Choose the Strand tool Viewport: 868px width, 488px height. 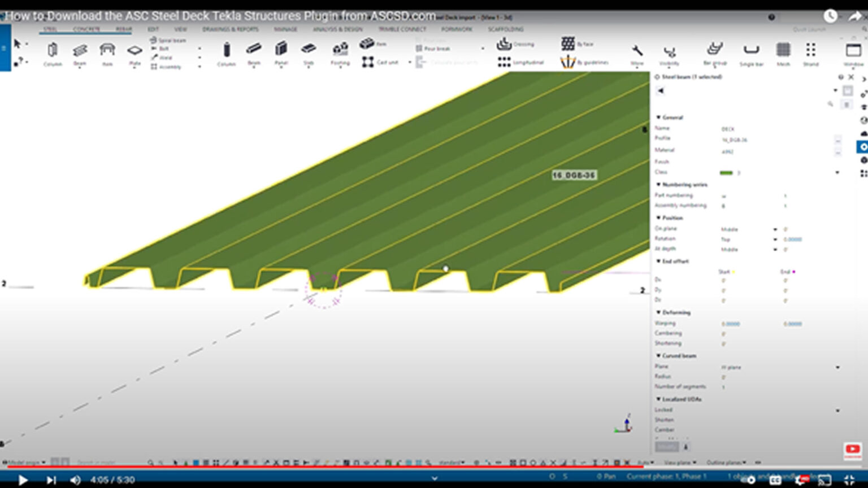811,54
